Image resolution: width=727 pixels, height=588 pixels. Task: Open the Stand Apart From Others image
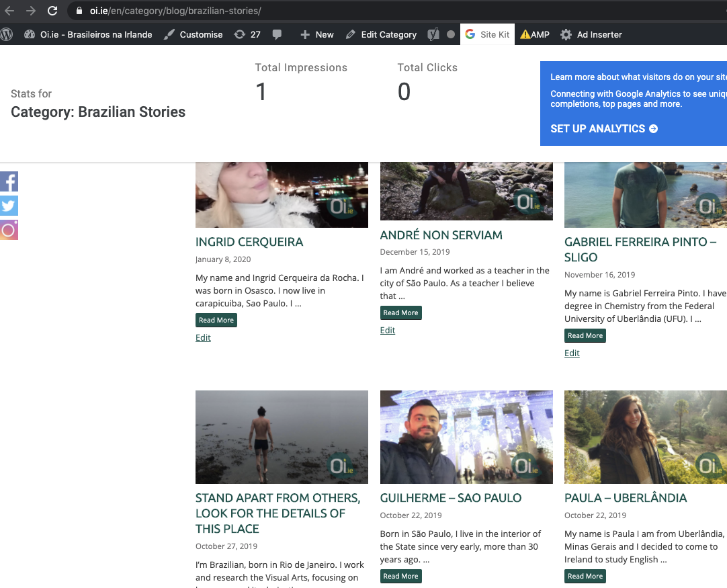click(282, 437)
